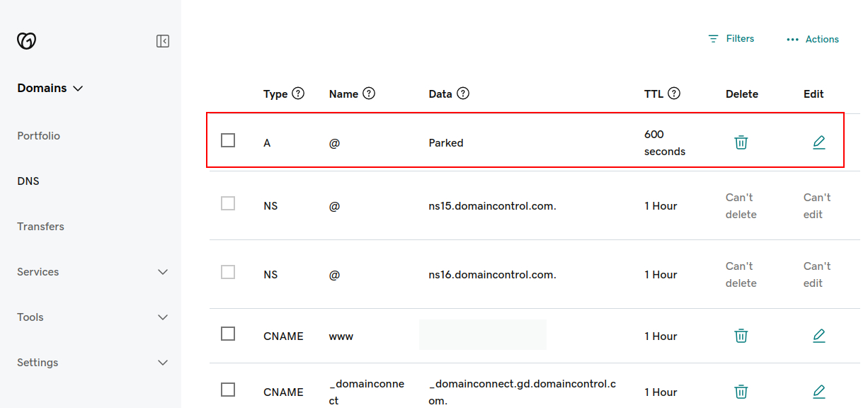The image size is (868, 408).
Task: Click the GoDaddy logo icon
Action: (x=26, y=41)
